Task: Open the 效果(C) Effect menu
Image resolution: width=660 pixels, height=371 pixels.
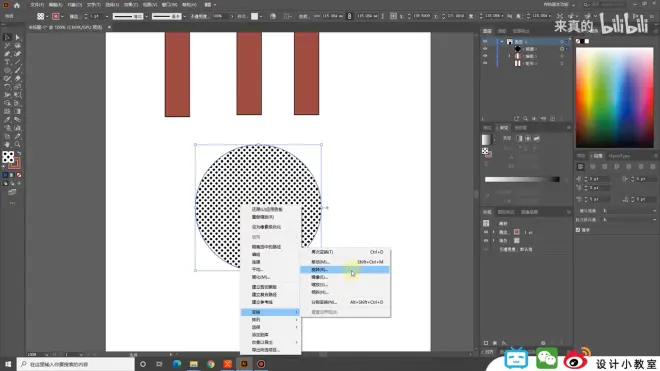Action: click(131, 5)
